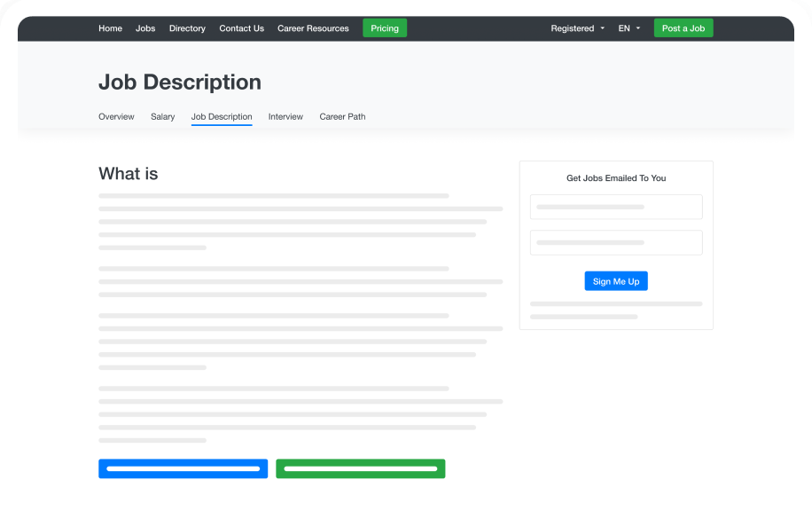Viewport: 812px width, 511px height.
Task: Click the wide green button below the description
Action: [360, 468]
